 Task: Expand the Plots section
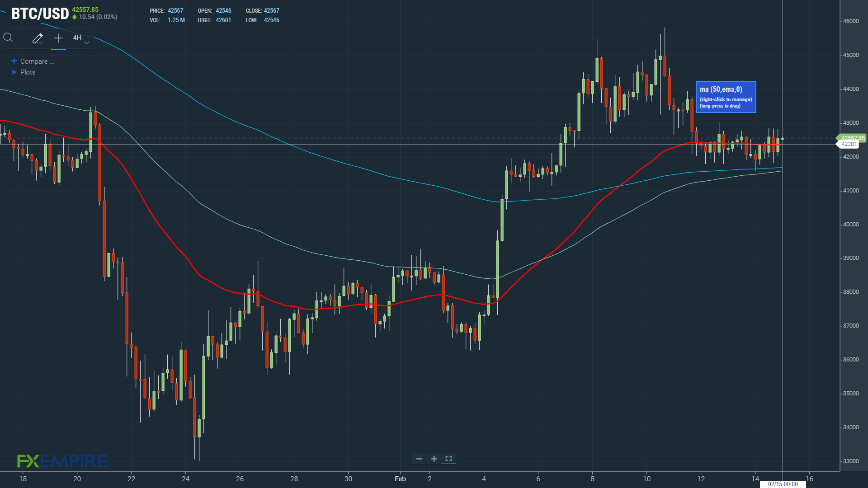pos(24,72)
